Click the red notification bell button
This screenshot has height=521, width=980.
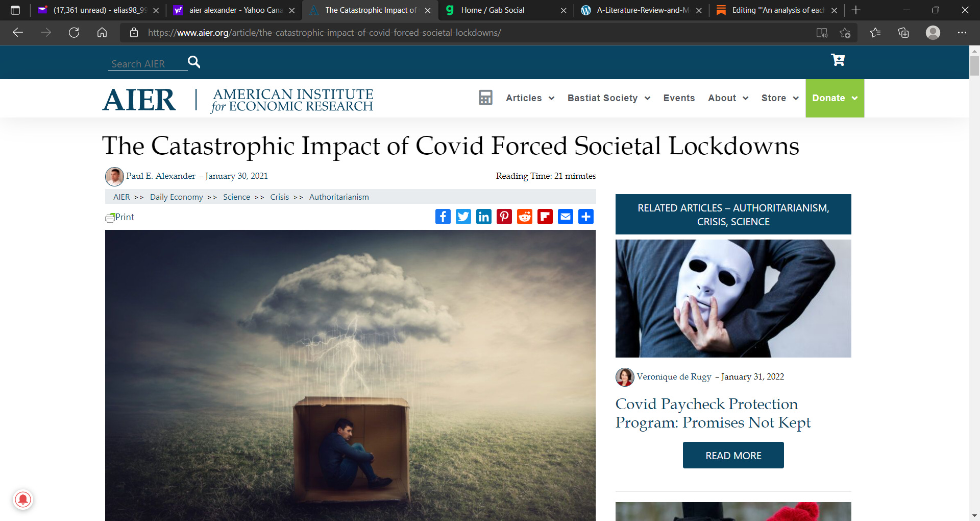tap(23, 499)
